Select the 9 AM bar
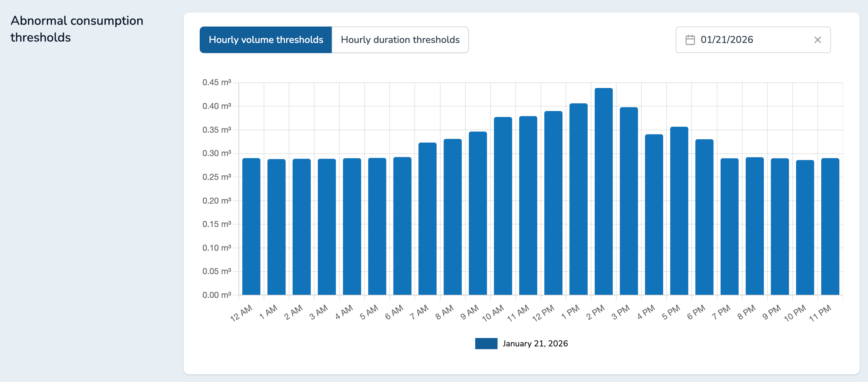Viewport: 868px width, 382px height. pyautogui.click(x=478, y=213)
